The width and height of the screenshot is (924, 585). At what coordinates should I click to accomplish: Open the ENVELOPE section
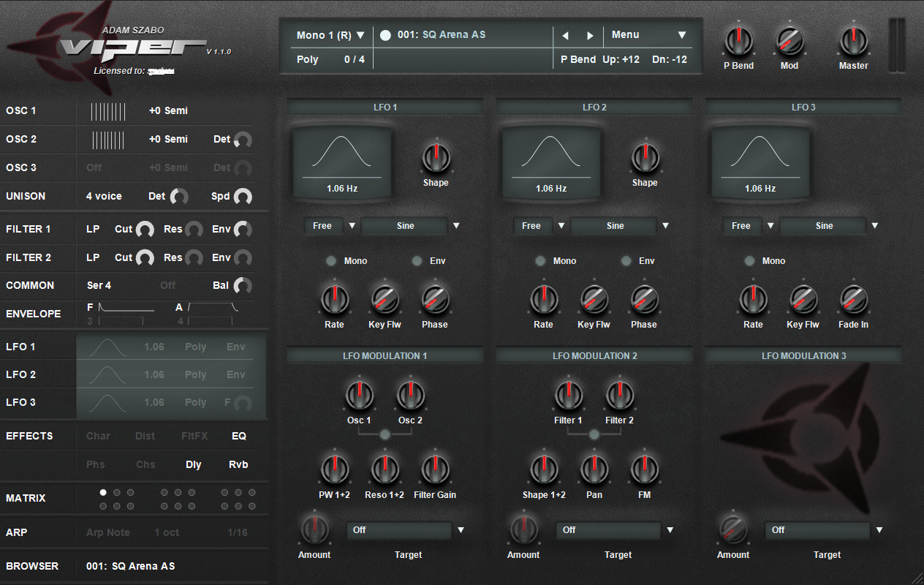(34, 314)
